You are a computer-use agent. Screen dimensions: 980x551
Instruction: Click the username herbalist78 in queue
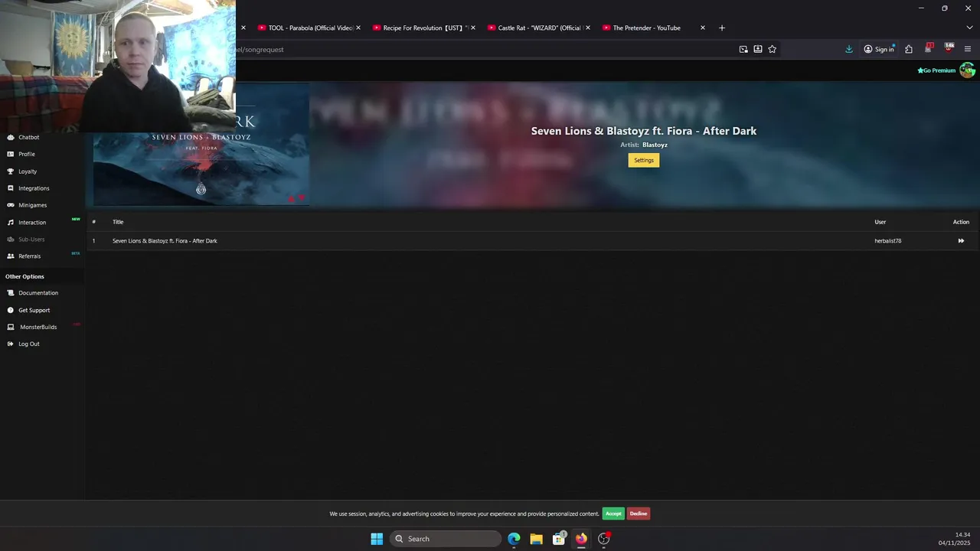tap(887, 241)
